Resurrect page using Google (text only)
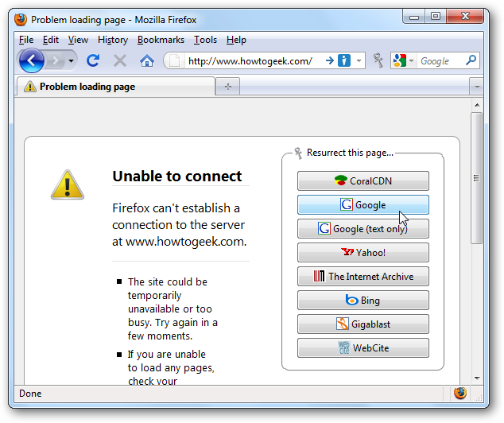504x423 pixels. pos(362,228)
